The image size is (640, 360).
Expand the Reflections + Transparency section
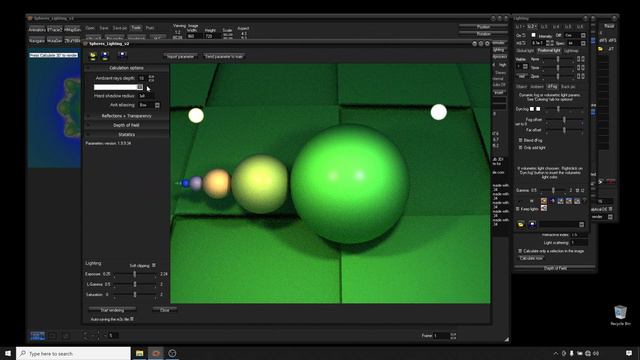tap(127, 116)
